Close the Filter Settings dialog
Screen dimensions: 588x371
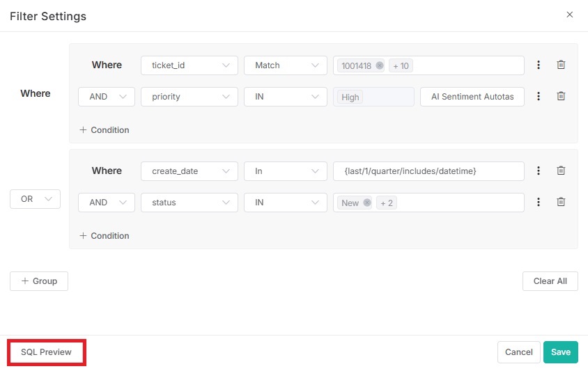[569, 15]
